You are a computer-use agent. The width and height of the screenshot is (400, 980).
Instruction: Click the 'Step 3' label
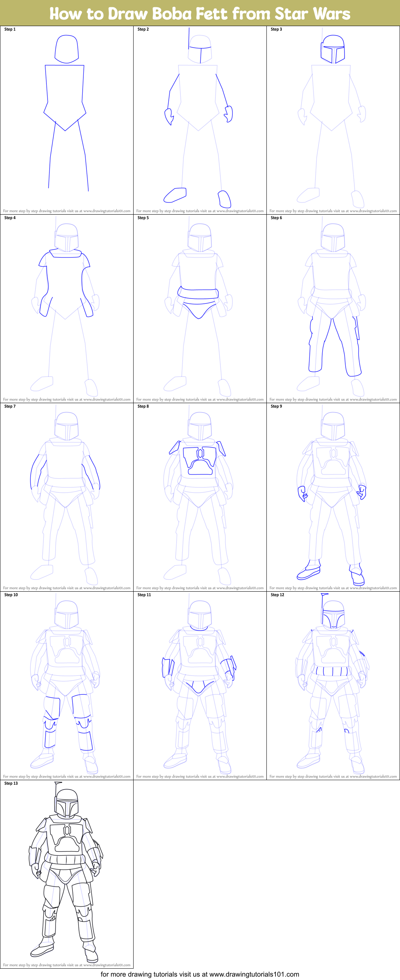coord(277,29)
